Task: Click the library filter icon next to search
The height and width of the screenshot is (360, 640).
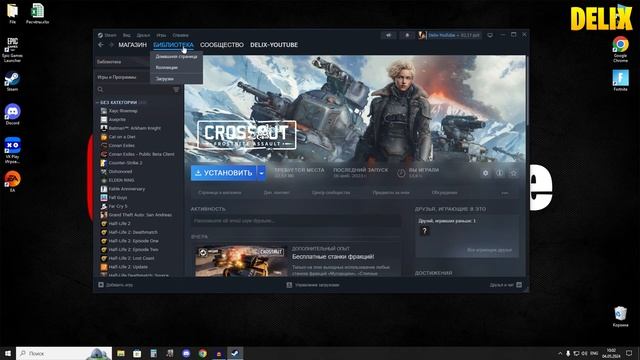Action: [x=176, y=89]
